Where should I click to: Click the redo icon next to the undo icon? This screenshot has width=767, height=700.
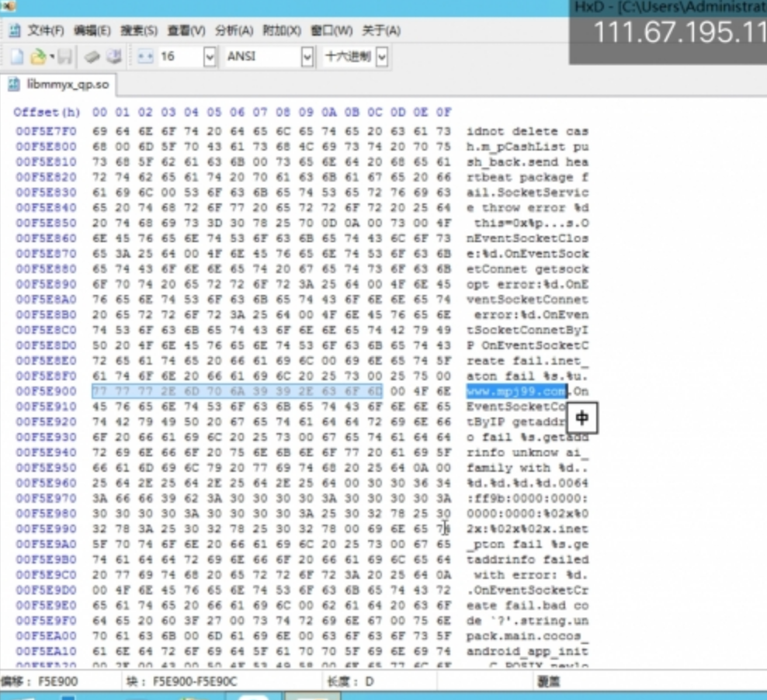113,56
